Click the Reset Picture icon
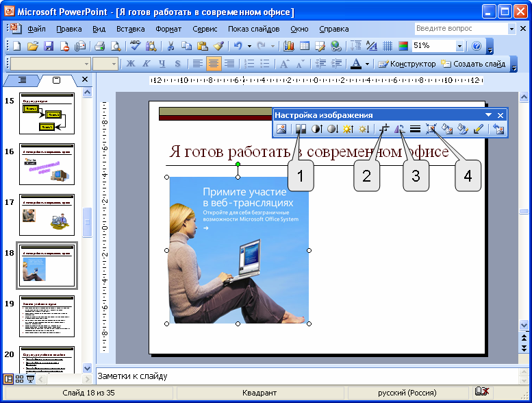 [498, 129]
